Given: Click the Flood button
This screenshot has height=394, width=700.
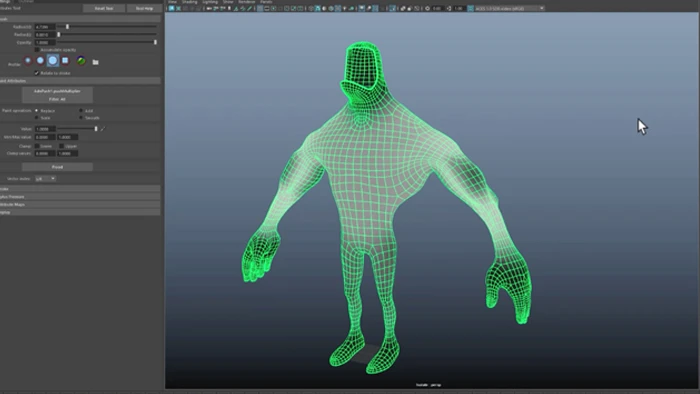Looking at the screenshot, I should (58, 167).
